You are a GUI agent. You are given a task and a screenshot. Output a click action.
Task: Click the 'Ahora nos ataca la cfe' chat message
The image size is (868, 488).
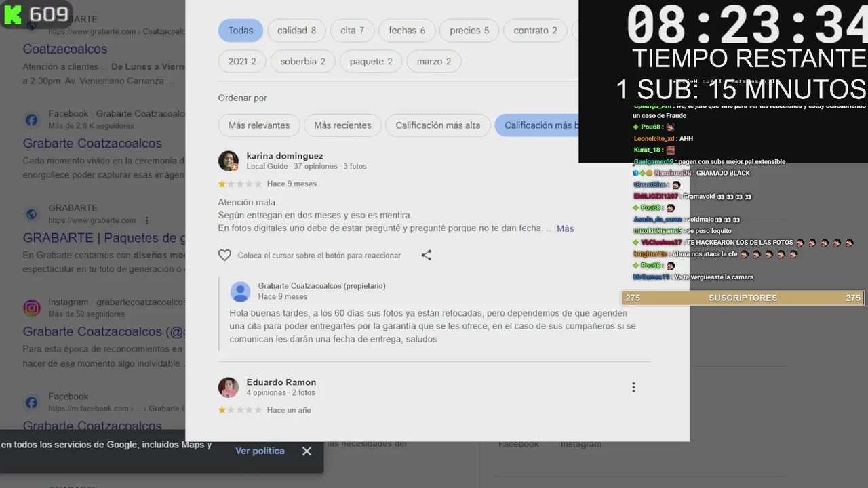(715, 254)
